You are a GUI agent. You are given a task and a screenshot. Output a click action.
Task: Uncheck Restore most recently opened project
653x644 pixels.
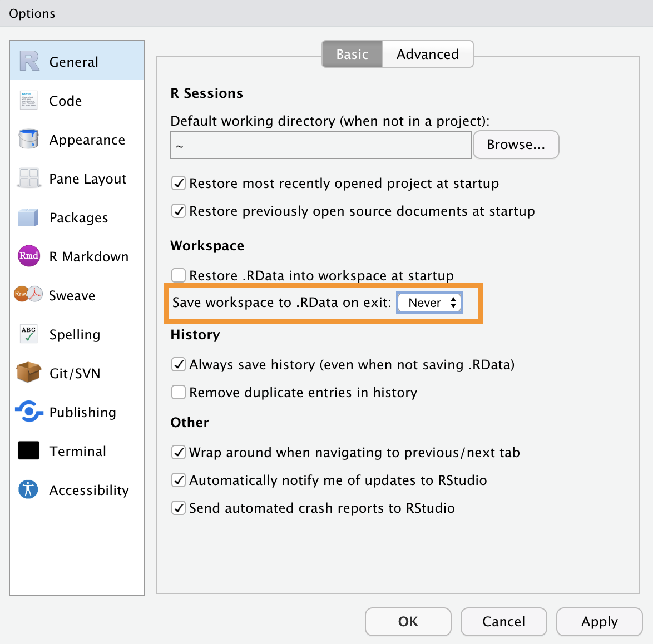pos(179,183)
